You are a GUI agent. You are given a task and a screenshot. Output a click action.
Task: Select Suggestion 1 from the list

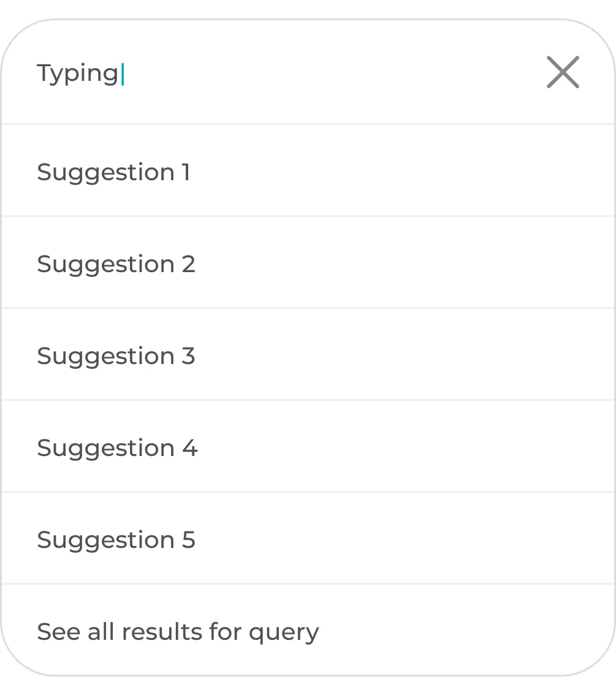click(113, 172)
